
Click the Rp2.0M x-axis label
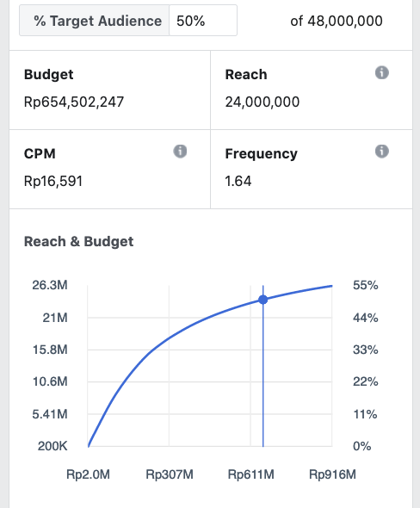(x=88, y=474)
